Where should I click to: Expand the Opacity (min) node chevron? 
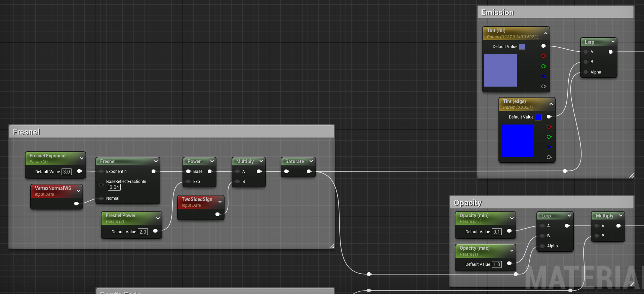[x=512, y=218]
